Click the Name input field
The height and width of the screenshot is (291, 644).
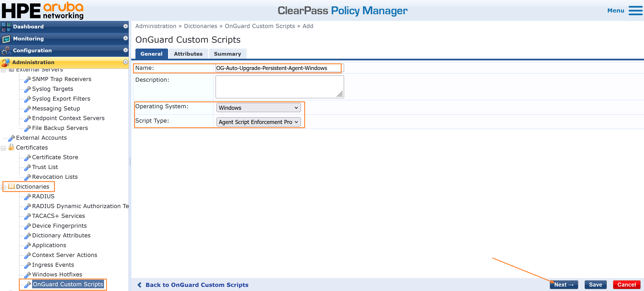click(x=279, y=68)
